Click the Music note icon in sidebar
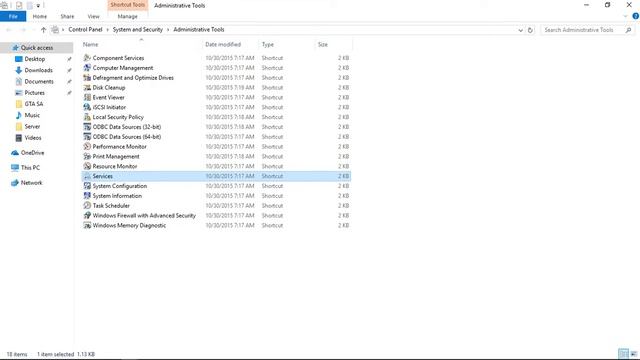Screen dimensions: 640x360 pos(18,115)
